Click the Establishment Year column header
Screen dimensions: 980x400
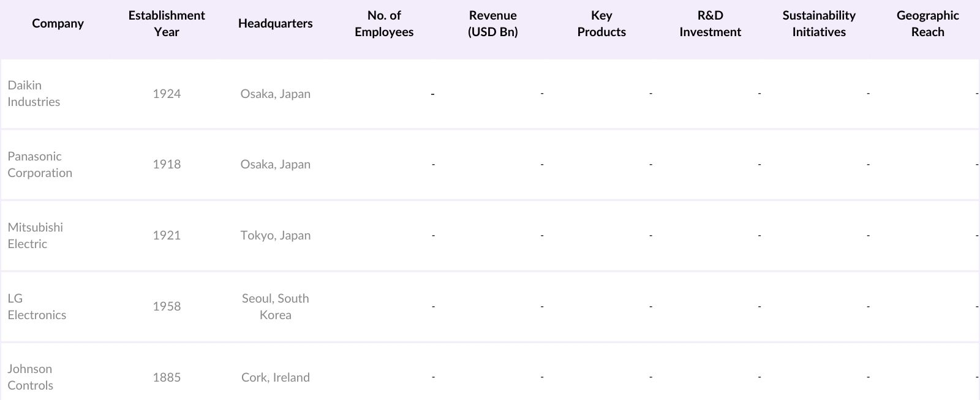pyautogui.click(x=167, y=23)
